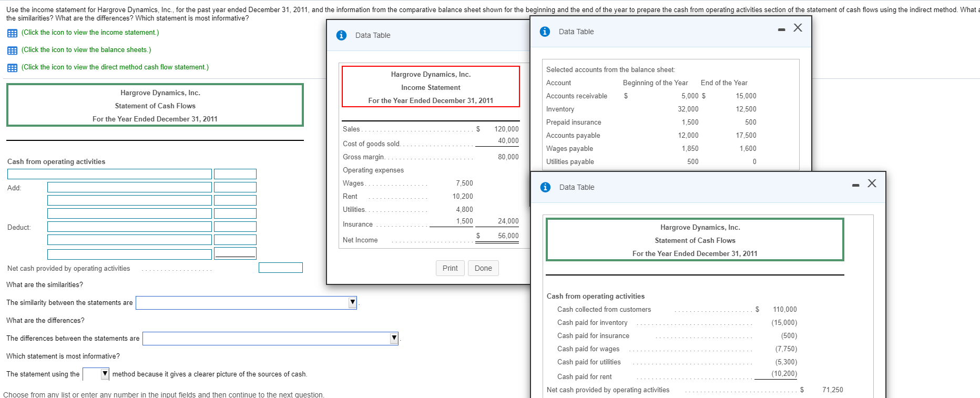This screenshot has width=980, height=398.
Task: Select the first Add label input field
Action: tap(129, 187)
